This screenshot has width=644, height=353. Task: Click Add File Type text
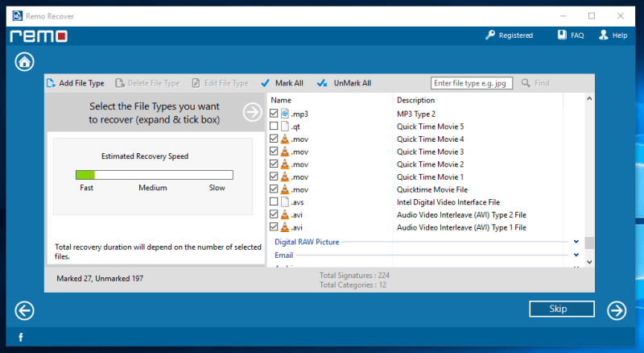pos(82,83)
